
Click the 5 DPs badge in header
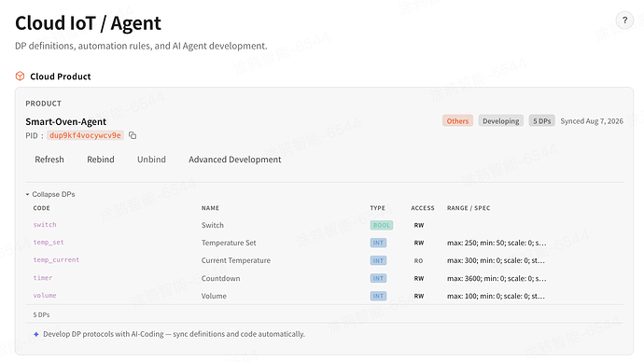541,121
